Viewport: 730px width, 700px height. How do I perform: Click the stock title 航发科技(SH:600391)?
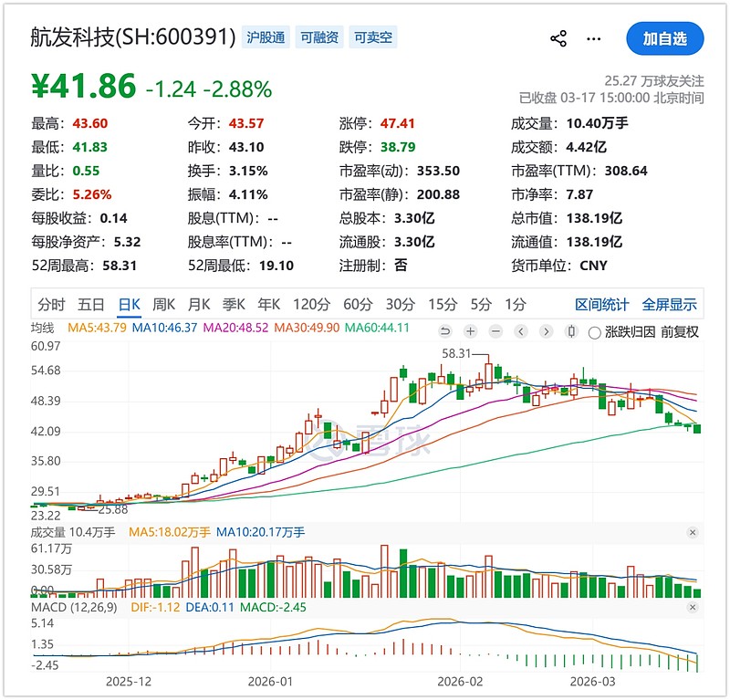click(x=133, y=37)
